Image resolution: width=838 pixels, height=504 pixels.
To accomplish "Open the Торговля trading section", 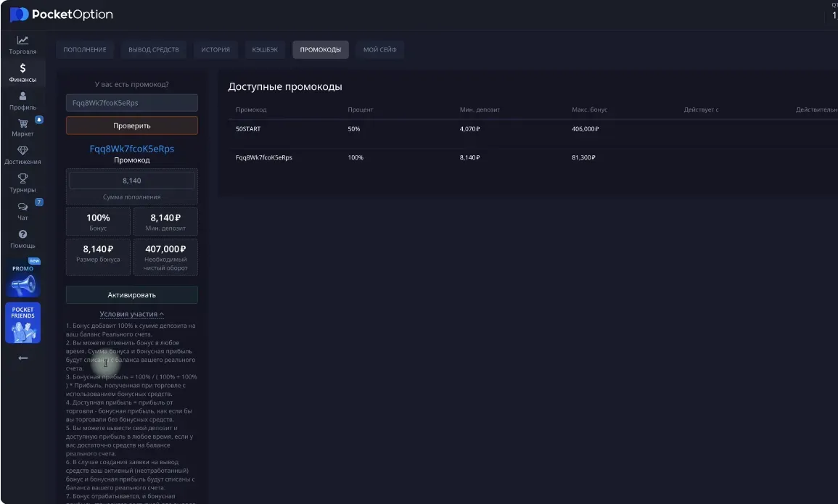I will 22,45.
